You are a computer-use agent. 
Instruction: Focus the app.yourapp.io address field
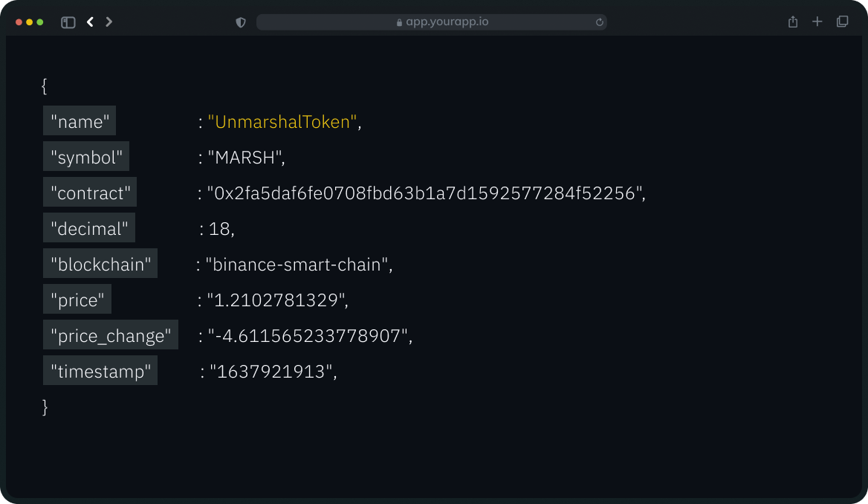(446, 22)
